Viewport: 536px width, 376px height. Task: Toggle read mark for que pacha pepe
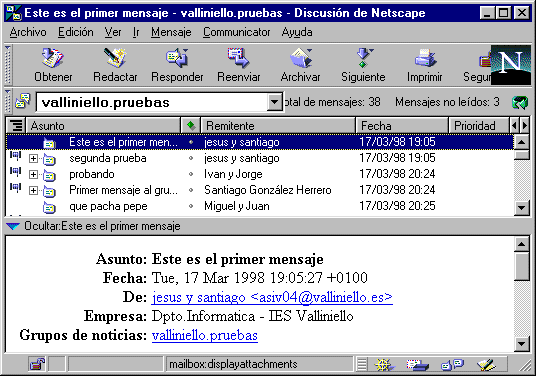(x=191, y=206)
